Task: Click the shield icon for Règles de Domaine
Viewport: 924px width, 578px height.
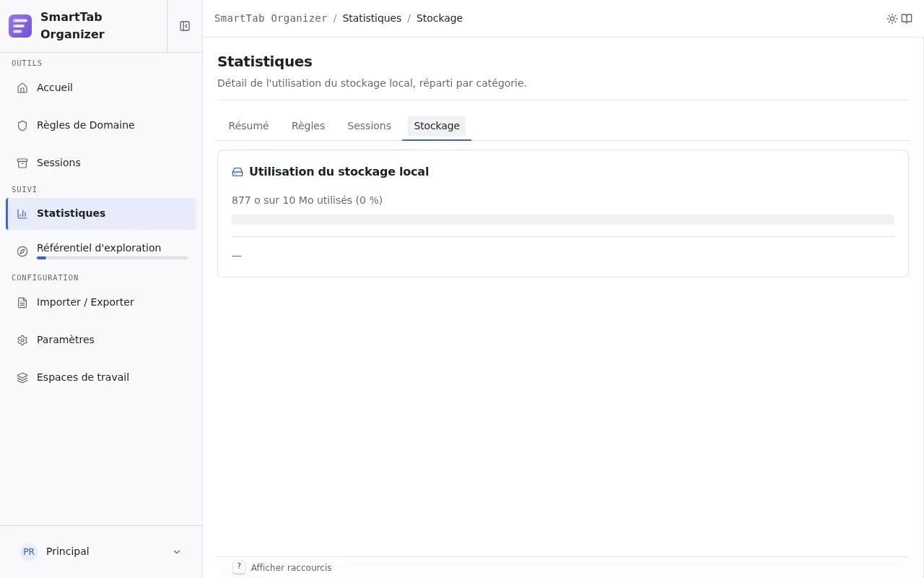Action: [22, 126]
